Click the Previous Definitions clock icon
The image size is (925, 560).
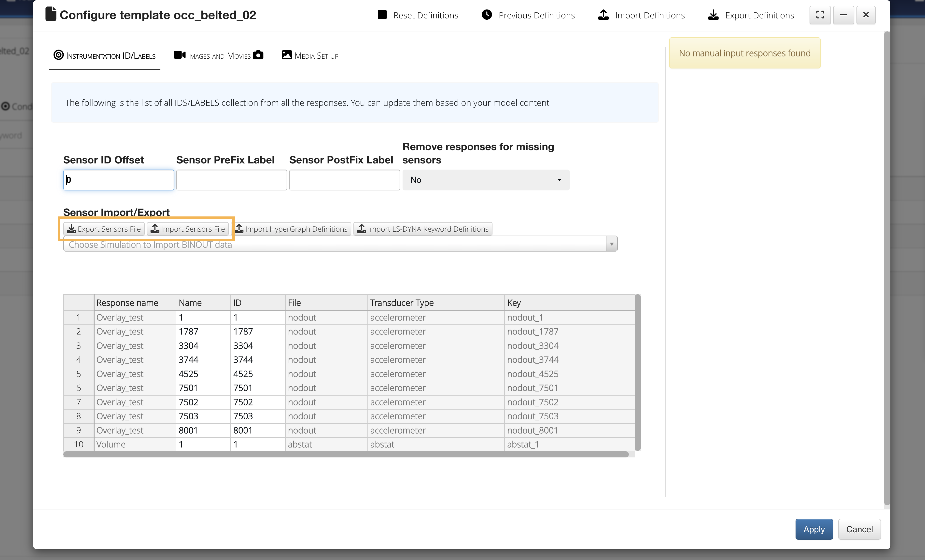487,15
